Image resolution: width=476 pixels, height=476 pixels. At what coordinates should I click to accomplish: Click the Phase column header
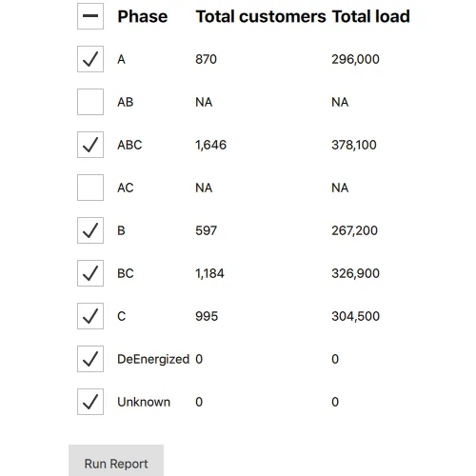coord(143,16)
